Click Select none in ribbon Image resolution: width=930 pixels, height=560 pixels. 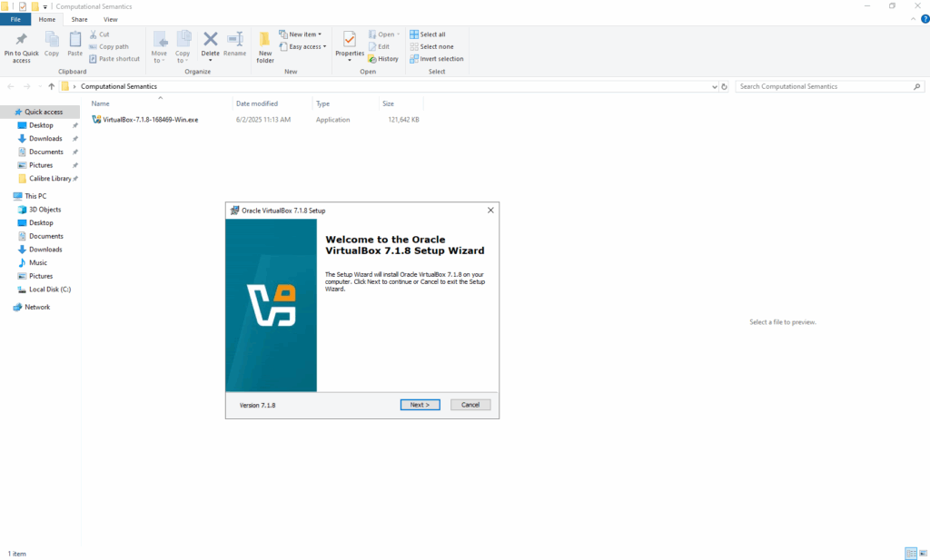click(431, 47)
